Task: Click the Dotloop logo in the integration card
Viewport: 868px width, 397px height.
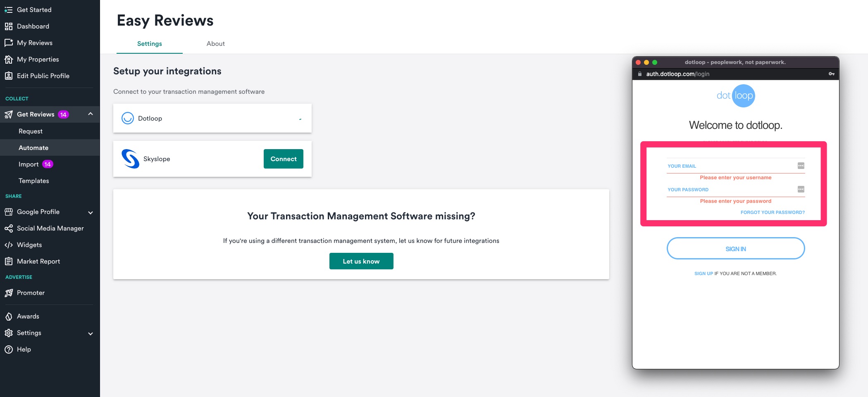Action: (128, 118)
